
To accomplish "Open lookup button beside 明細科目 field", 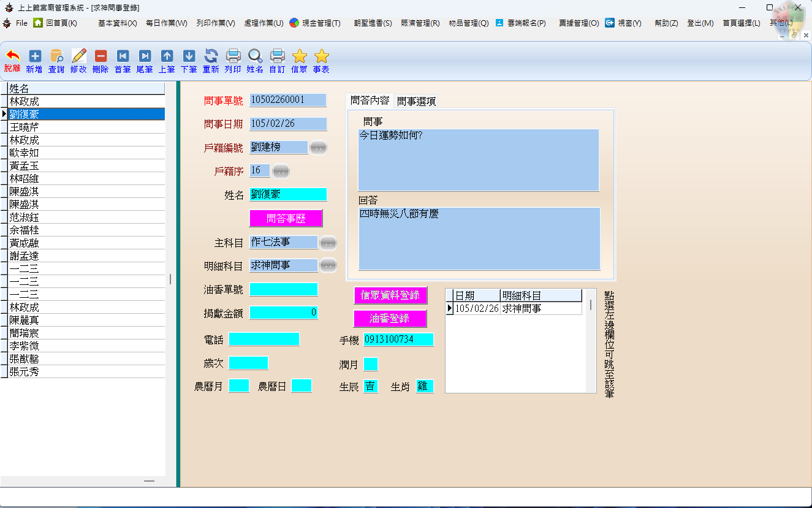I will (x=328, y=265).
